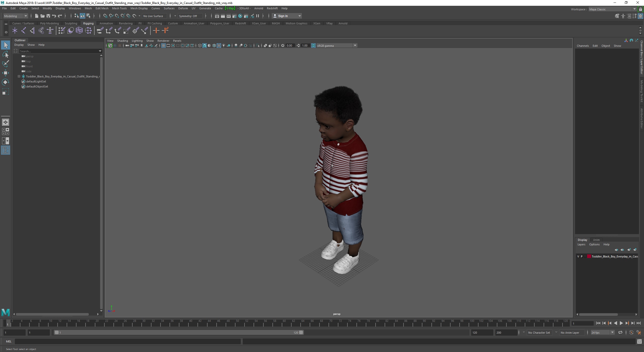Screen dimensions: 644x352
Task: Activate the Rotate tool in toolbox
Action: click(x=6, y=82)
